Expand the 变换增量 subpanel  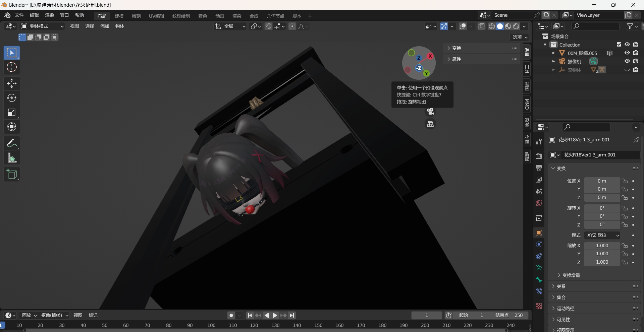point(569,275)
